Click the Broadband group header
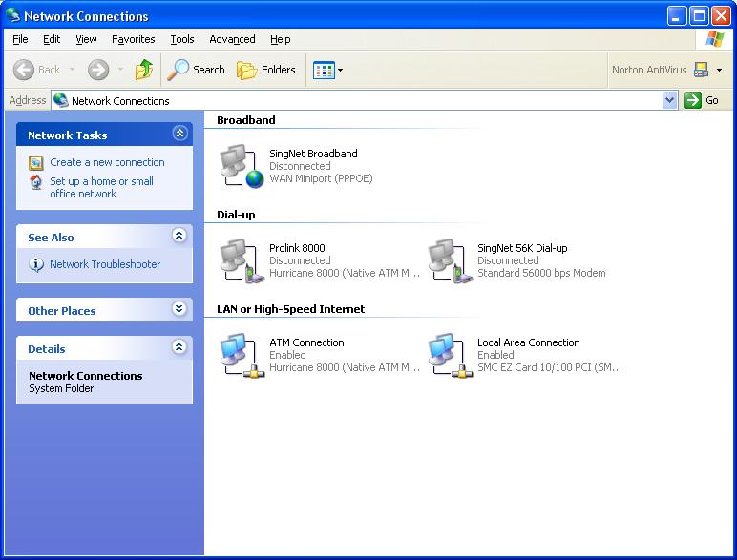Screen dimensions: 737x560 (245, 120)
